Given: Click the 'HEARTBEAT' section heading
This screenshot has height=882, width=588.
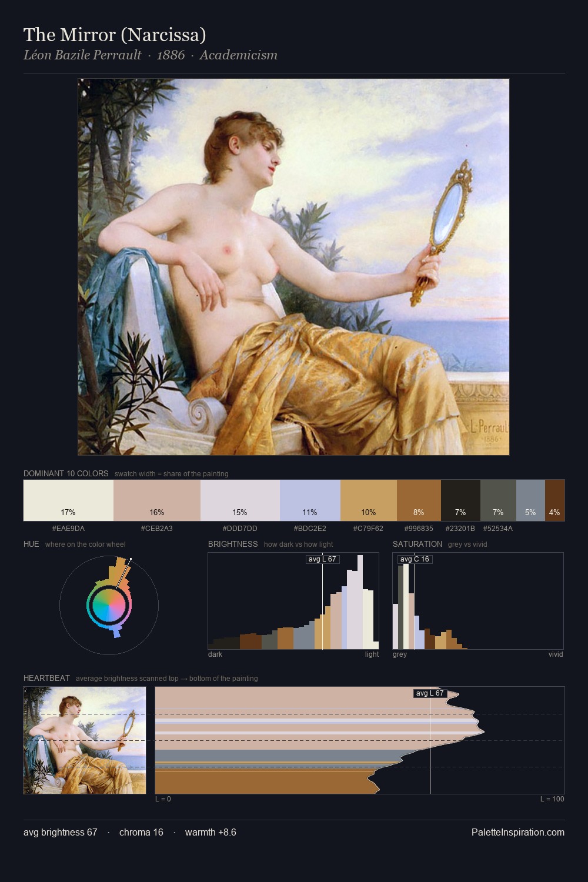Looking at the screenshot, I should [x=46, y=678].
